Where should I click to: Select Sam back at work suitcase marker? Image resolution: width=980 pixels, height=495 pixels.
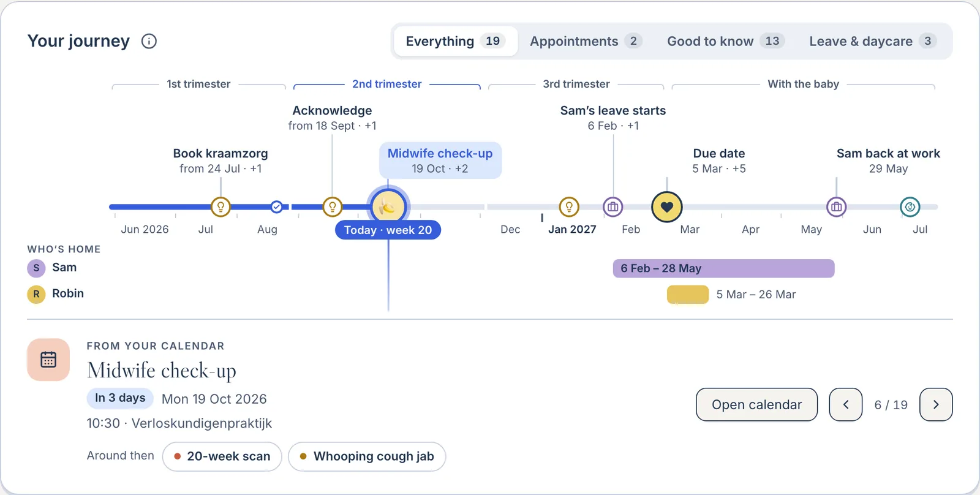837,207
